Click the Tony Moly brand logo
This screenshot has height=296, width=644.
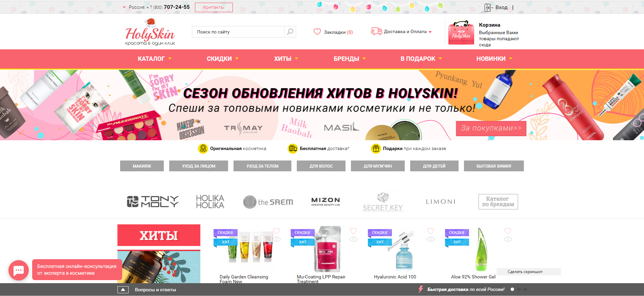[x=153, y=201]
